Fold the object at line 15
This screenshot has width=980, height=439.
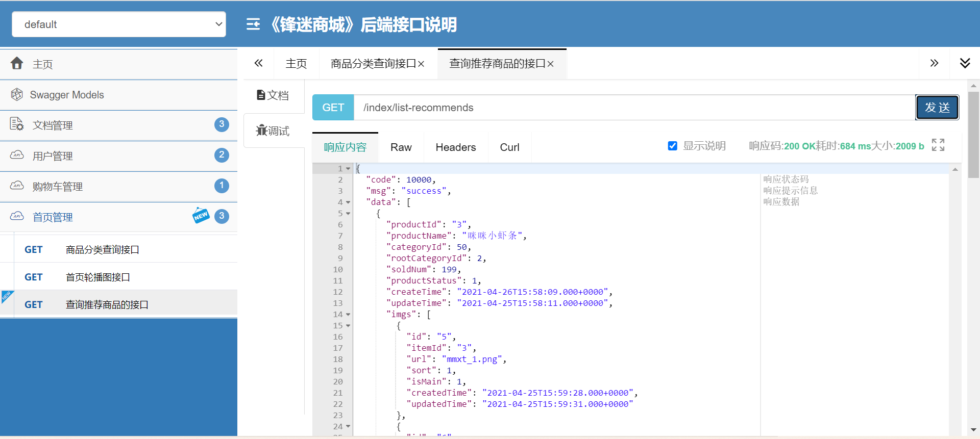click(348, 326)
